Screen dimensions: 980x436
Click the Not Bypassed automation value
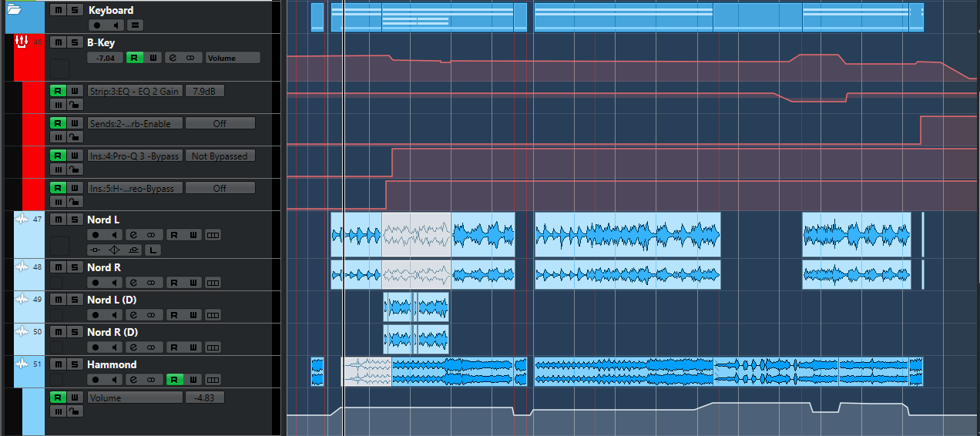[220, 156]
